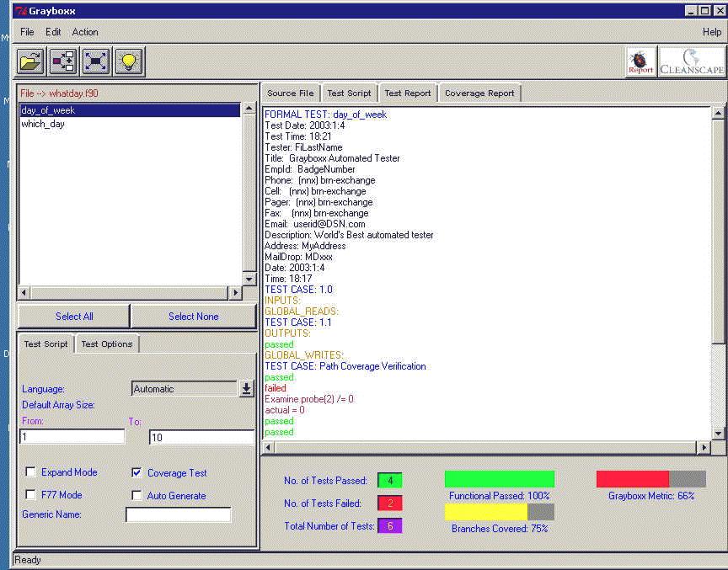Open the bug Report icon
Image resolution: width=728 pixels, height=570 pixels.
[x=640, y=61]
